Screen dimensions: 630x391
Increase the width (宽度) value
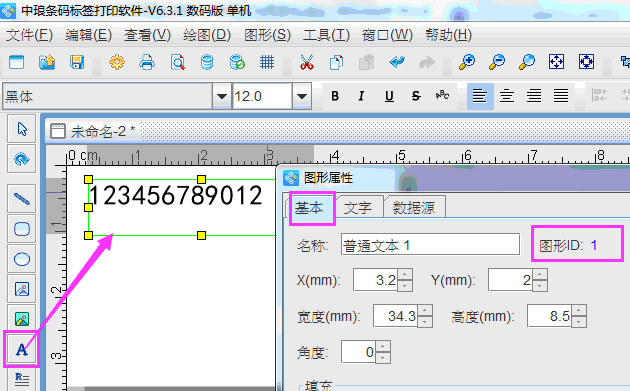click(x=425, y=311)
